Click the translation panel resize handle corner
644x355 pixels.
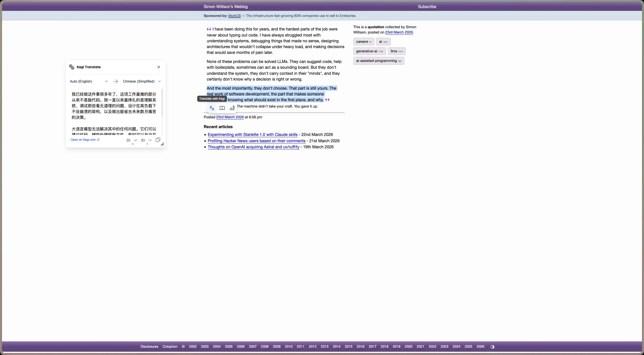(x=162, y=144)
